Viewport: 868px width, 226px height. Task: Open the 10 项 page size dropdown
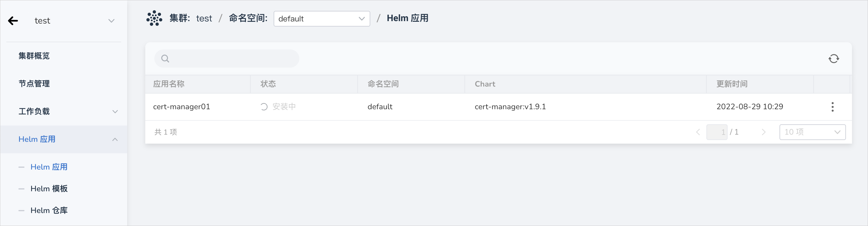pyautogui.click(x=812, y=132)
